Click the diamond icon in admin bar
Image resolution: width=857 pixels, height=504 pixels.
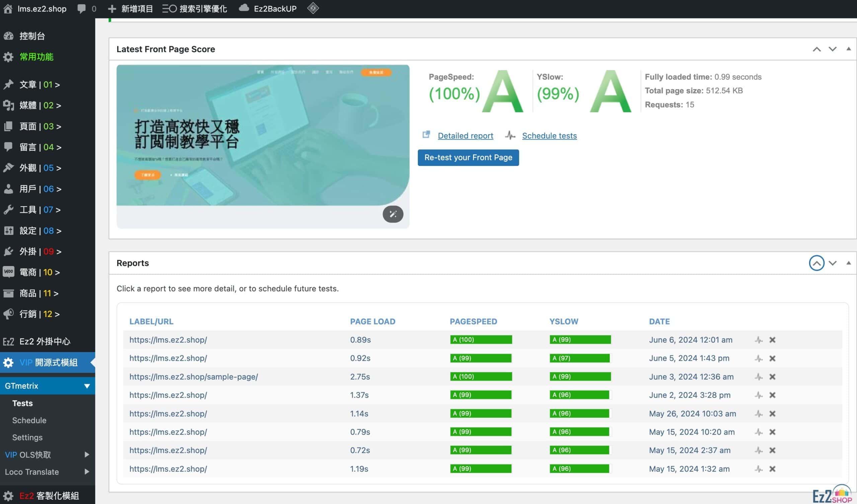[x=313, y=8]
